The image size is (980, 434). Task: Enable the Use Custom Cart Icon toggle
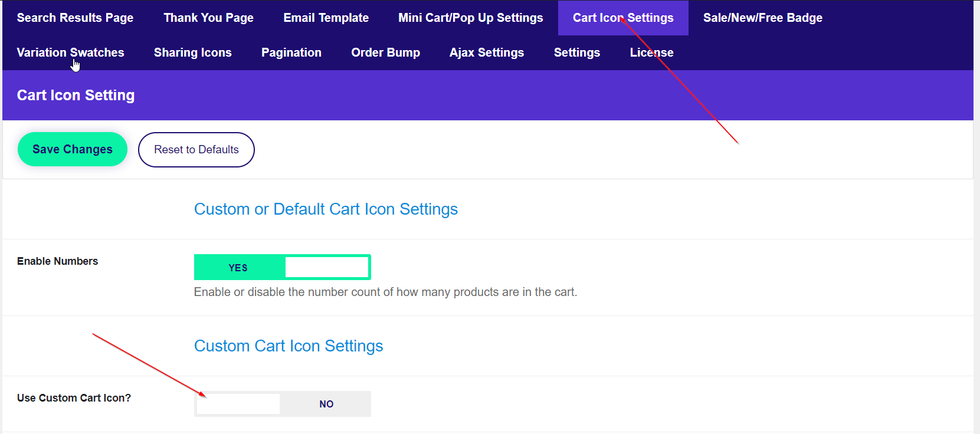click(282, 404)
